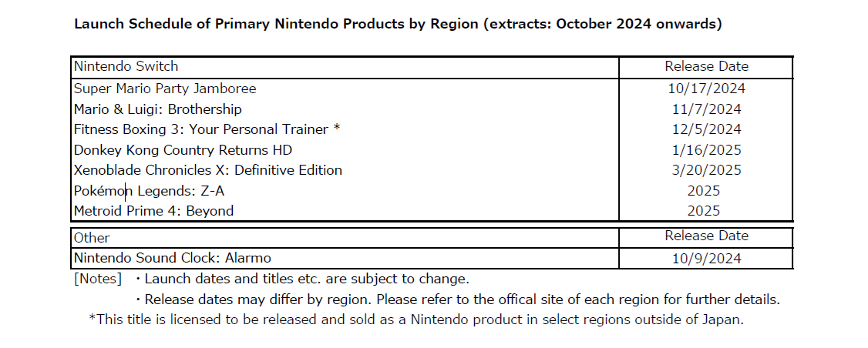Viewport: 868px width, 348px height.
Task: Click the Launch Schedule document title
Action: (397, 24)
